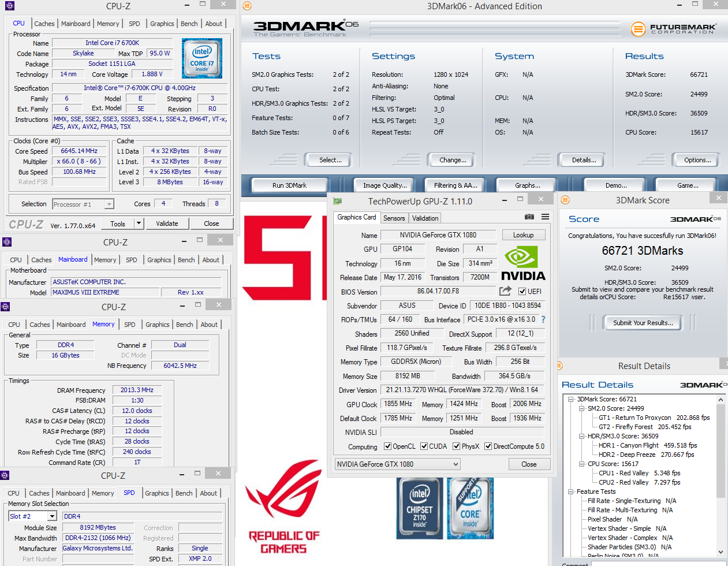
Task: Collapse the 3DMark Score: 66721 tree node
Action: click(571, 399)
